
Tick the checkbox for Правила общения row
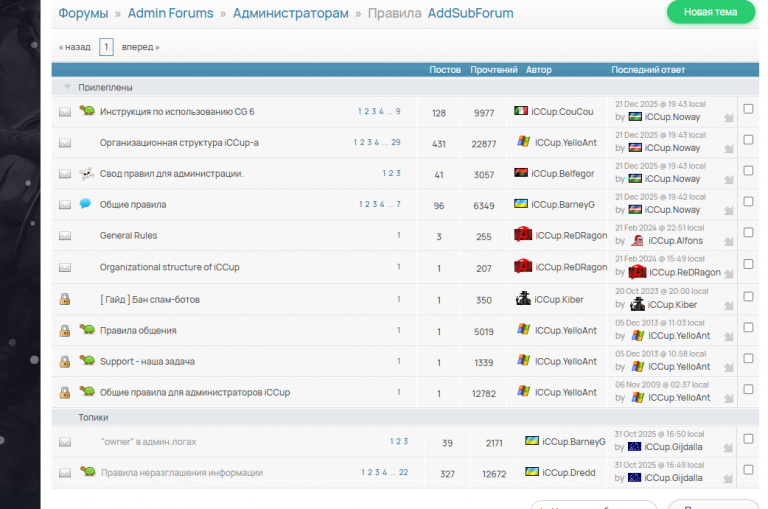pos(748,327)
